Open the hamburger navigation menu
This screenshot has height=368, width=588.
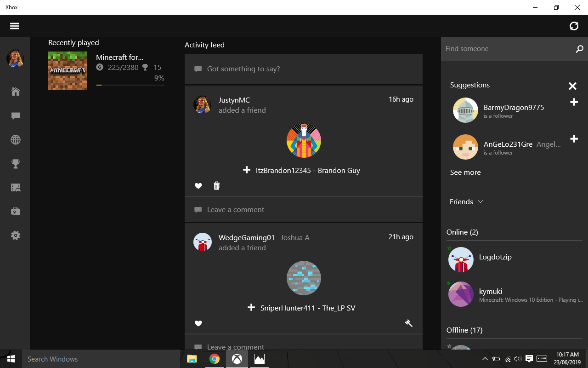coord(15,26)
